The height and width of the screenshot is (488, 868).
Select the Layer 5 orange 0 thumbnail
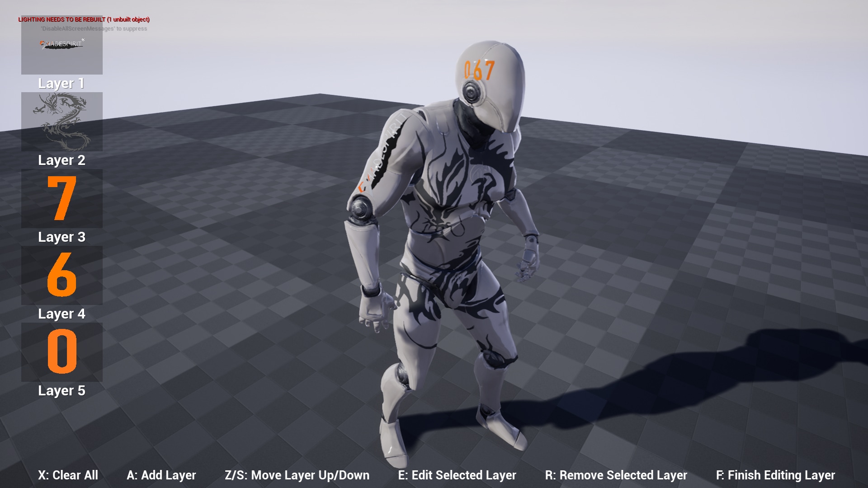62,352
